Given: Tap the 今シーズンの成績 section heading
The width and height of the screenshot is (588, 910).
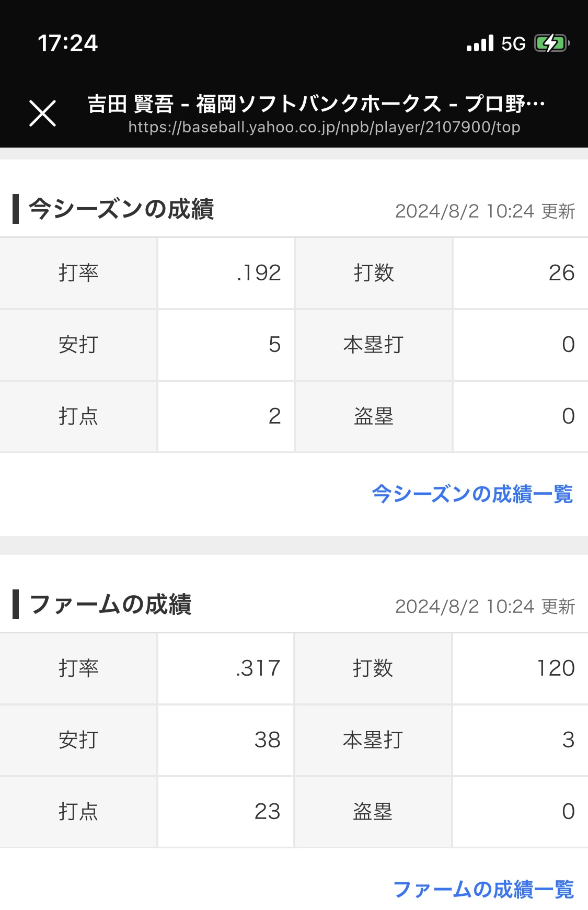Looking at the screenshot, I should [x=121, y=209].
